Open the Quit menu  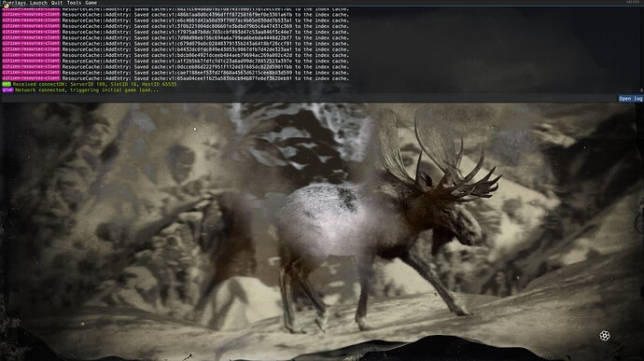[x=57, y=3]
